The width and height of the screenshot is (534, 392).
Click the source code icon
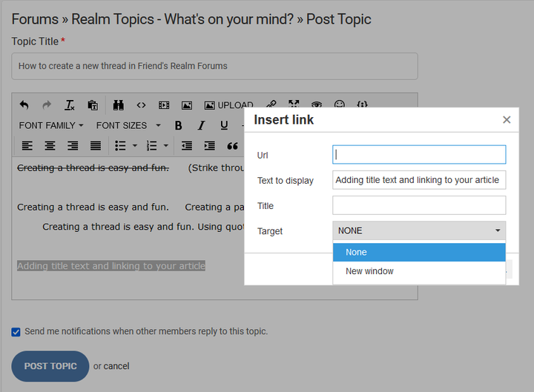click(x=141, y=105)
